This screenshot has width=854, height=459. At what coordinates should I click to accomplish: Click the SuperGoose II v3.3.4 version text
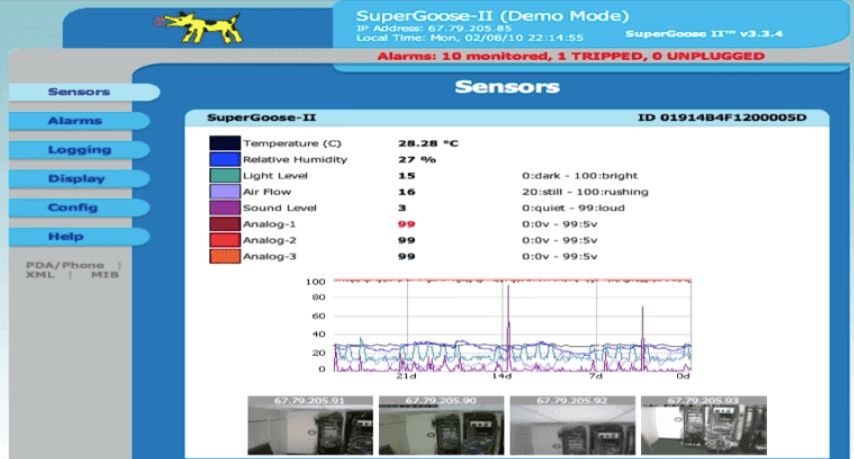click(704, 34)
